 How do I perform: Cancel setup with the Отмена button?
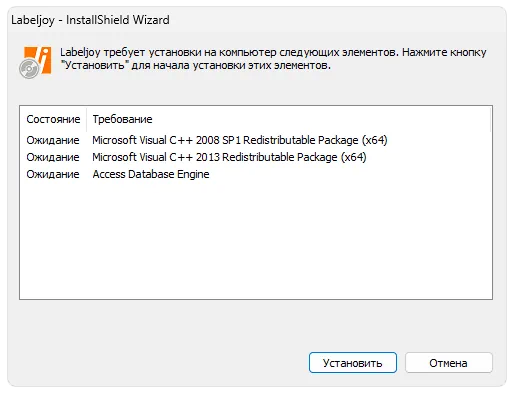(449, 363)
